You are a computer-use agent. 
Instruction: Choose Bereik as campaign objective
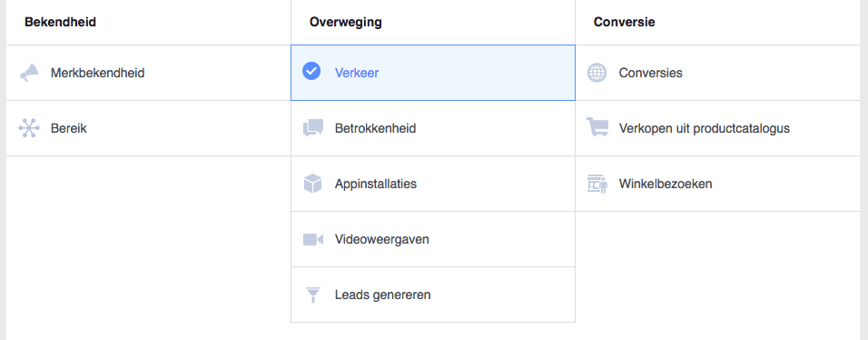pyautogui.click(x=69, y=129)
